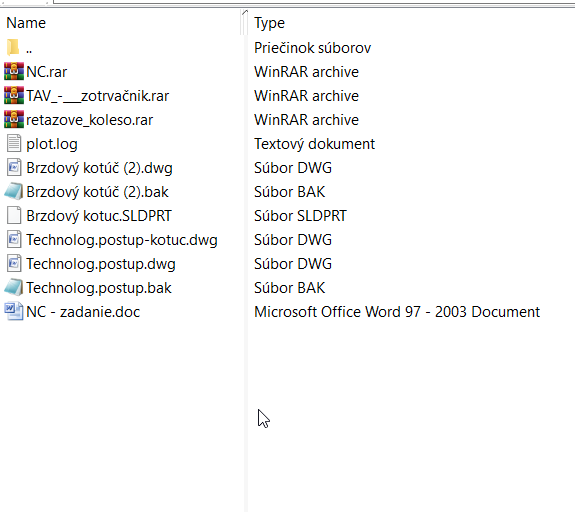575x512 pixels.
Task: Click the NC.rar WinRAR archive icon
Action: pos(14,72)
